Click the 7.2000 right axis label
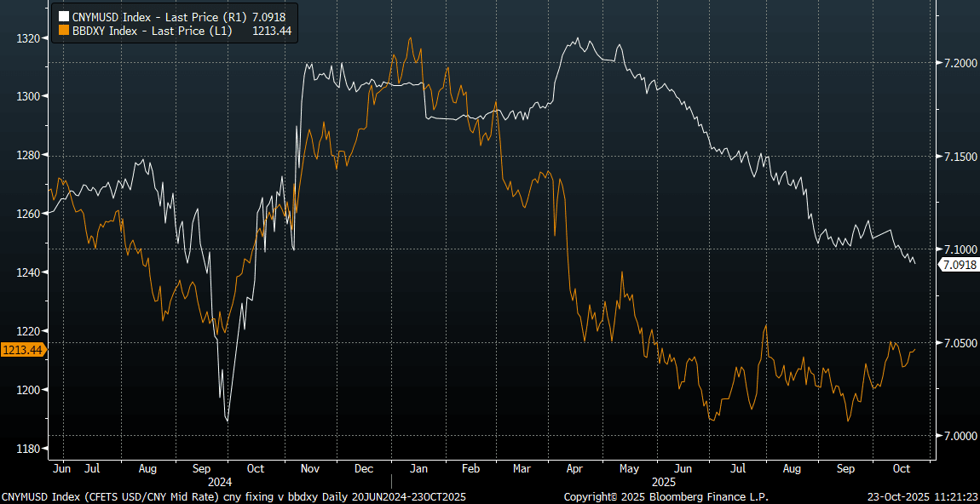The height and width of the screenshot is (504, 980). click(960, 63)
